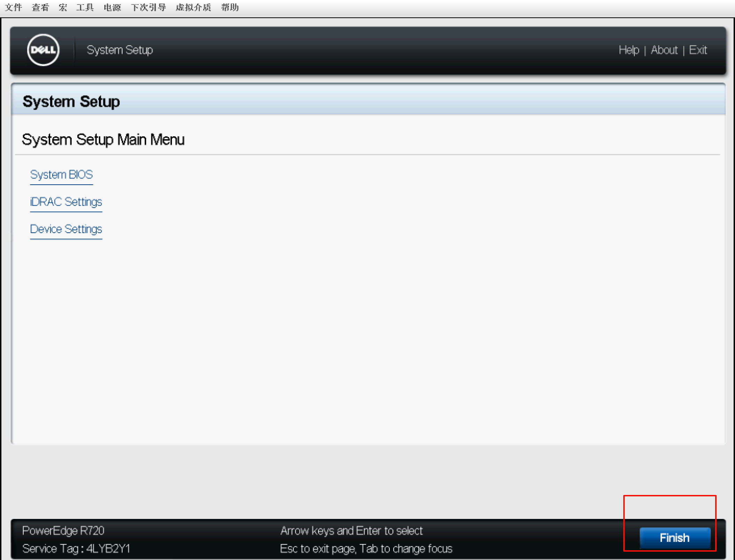Click the Service Tag : 4LYB2Y1 text
Image resolution: width=735 pixels, height=560 pixels.
[76, 549]
